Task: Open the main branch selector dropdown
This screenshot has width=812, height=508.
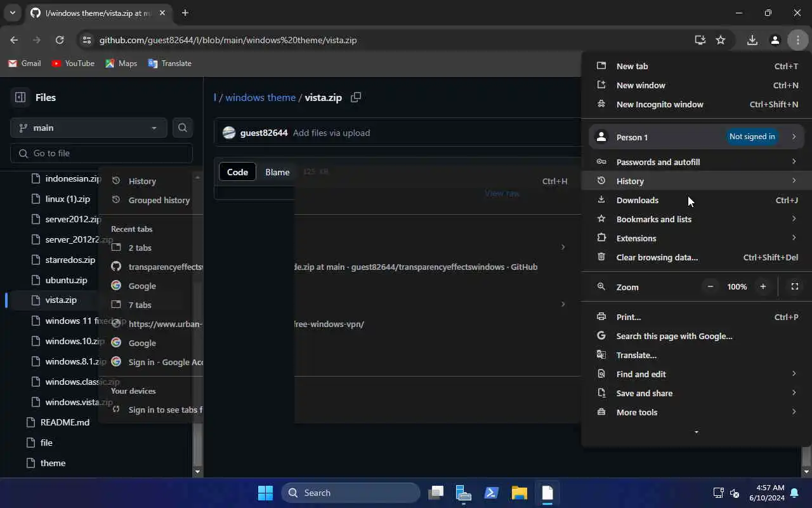Action: tap(89, 128)
